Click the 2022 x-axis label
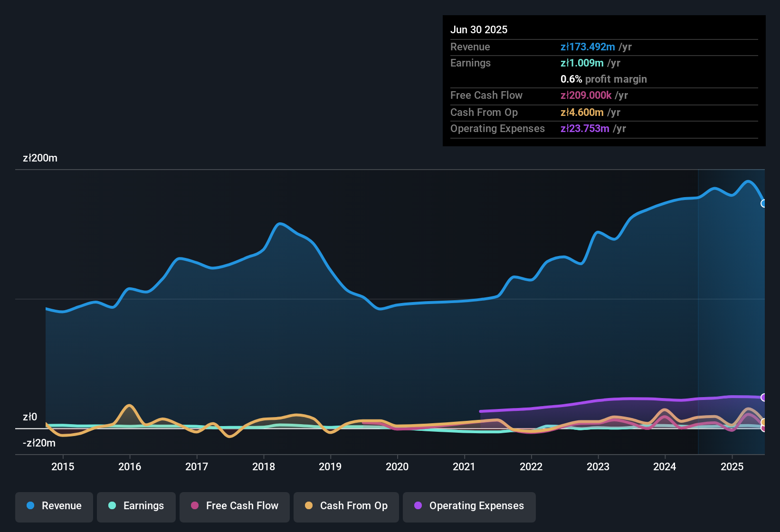Image resolution: width=780 pixels, height=532 pixels. coord(531,466)
